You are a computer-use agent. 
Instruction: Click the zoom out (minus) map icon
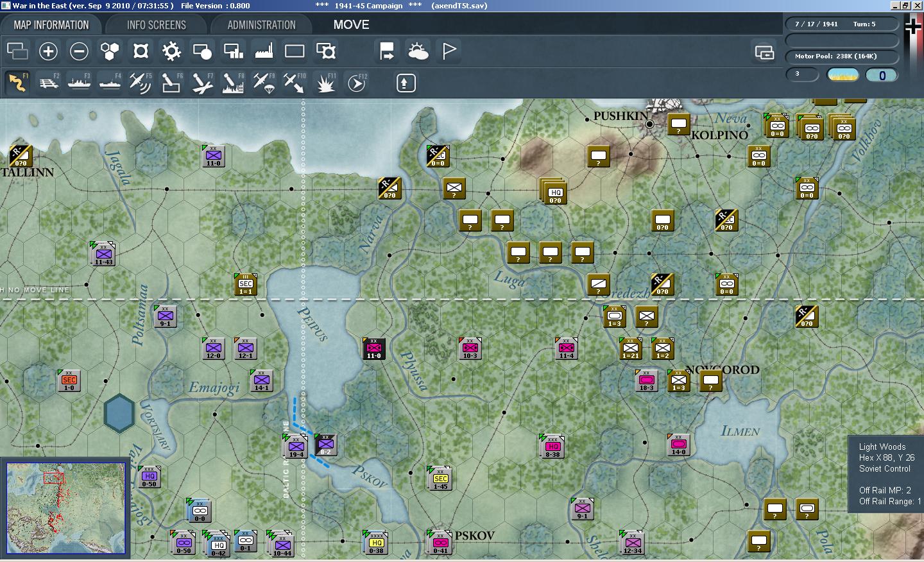79,51
